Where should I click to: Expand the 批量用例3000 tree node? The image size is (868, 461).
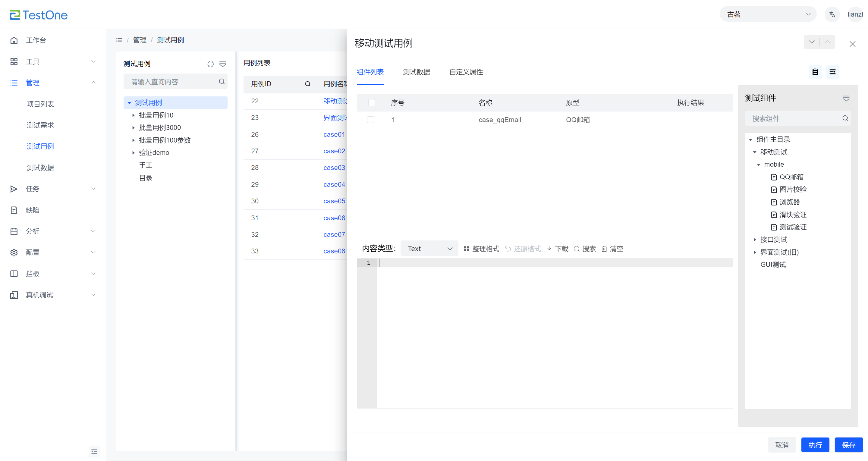[134, 128]
